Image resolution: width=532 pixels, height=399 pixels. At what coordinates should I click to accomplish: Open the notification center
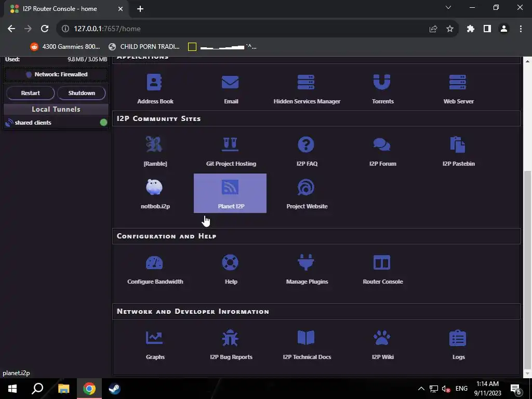[516, 389]
